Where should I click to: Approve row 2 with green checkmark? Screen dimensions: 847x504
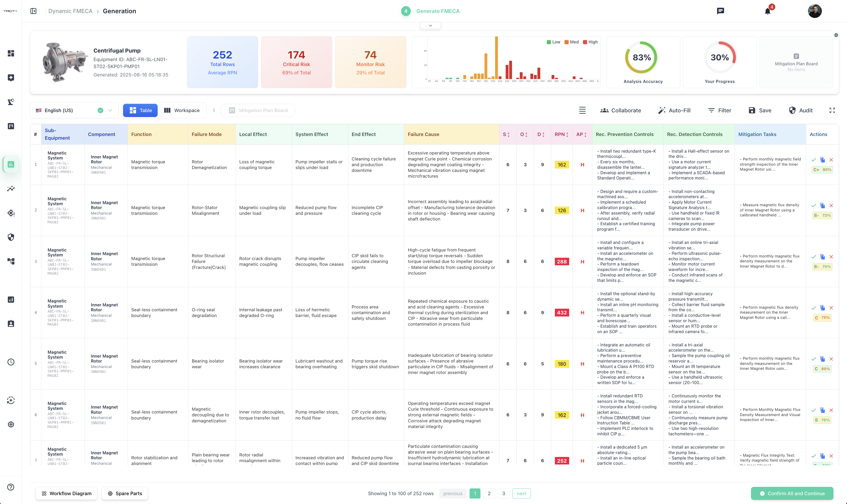coord(813,205)
